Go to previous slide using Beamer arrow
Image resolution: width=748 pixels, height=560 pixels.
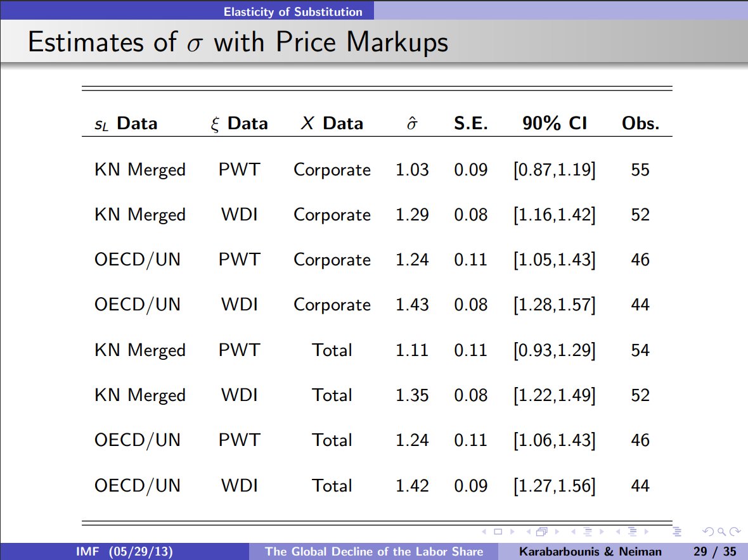[484, 531]
